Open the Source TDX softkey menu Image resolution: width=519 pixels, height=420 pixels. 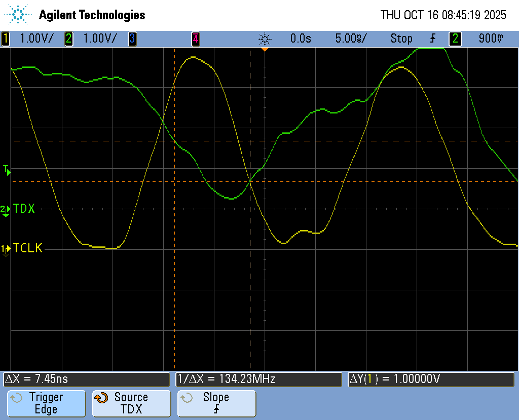pos(131,403)
